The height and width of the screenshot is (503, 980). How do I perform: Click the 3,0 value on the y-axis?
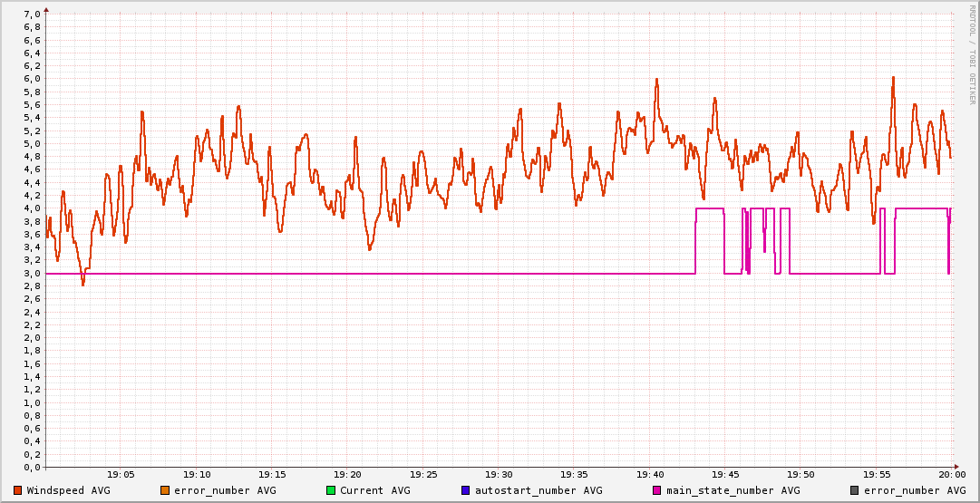coord(32,273)
